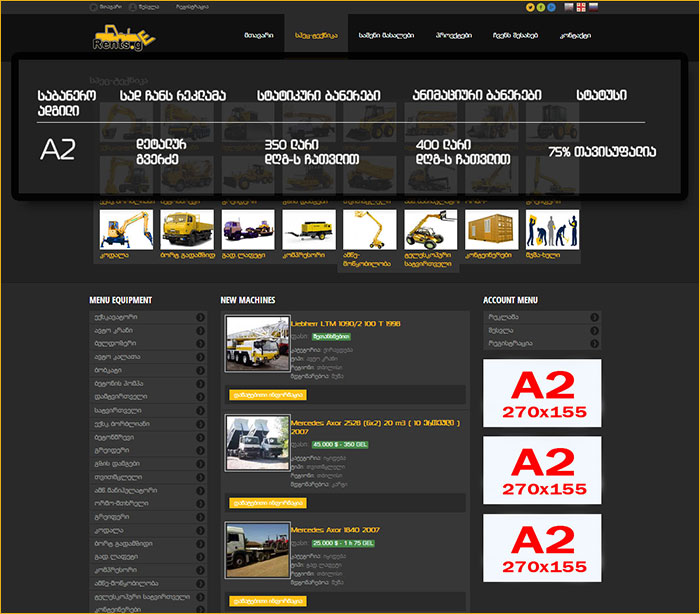
Task: Open the green Facebook social icon
Action: click(541, 7)
